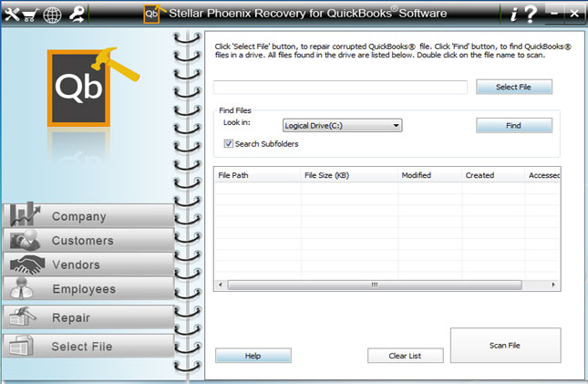Click the Select File button at top right

[514, 87]
